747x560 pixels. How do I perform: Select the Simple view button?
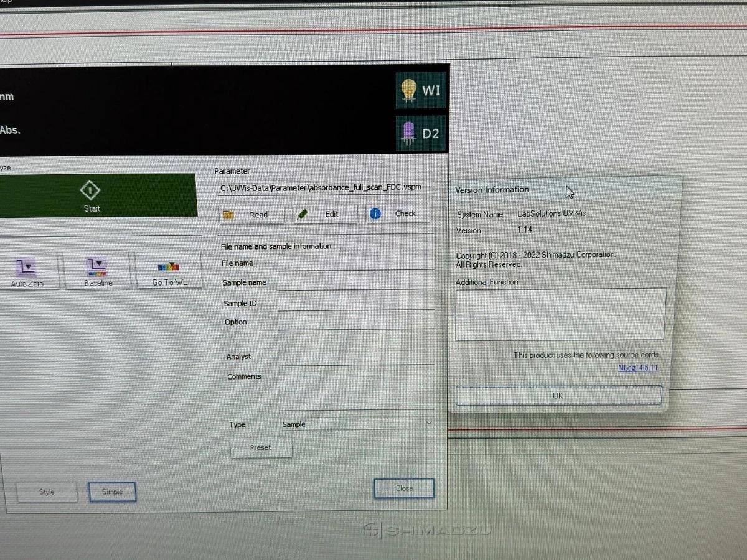tap(112, 492)
